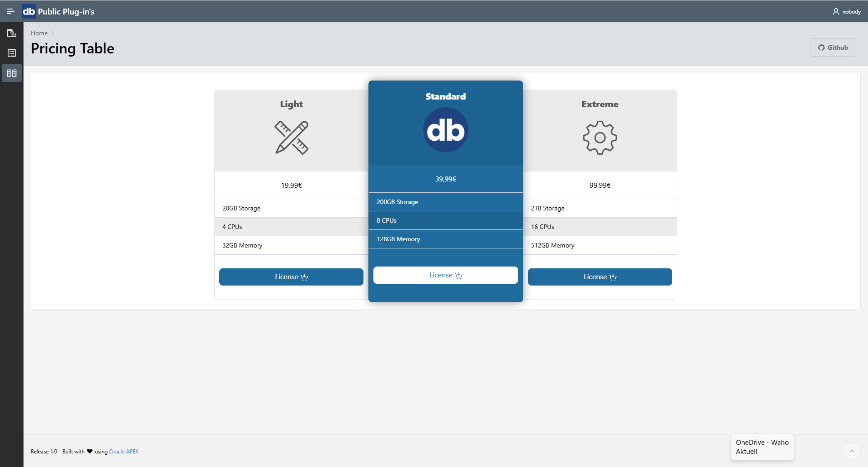This screenshot has width=868, height=467.
Task: Open the Oracle APEX link
Action: coord(124,452)
